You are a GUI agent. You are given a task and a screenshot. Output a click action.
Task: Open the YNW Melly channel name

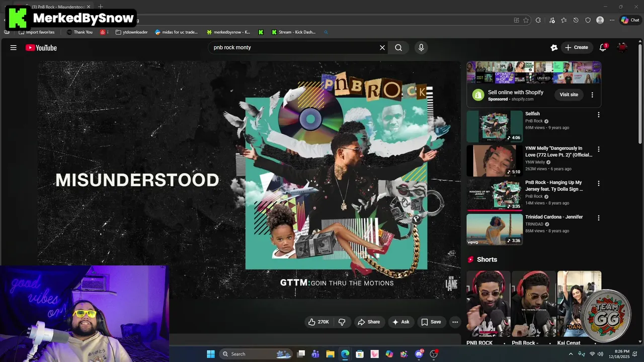[x=535, y=162]
